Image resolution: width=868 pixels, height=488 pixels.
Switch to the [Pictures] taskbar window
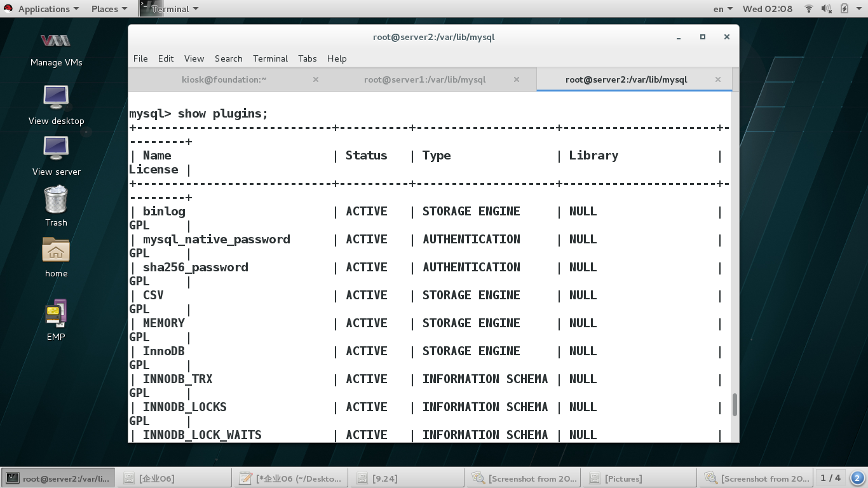[x=641, y=478]
